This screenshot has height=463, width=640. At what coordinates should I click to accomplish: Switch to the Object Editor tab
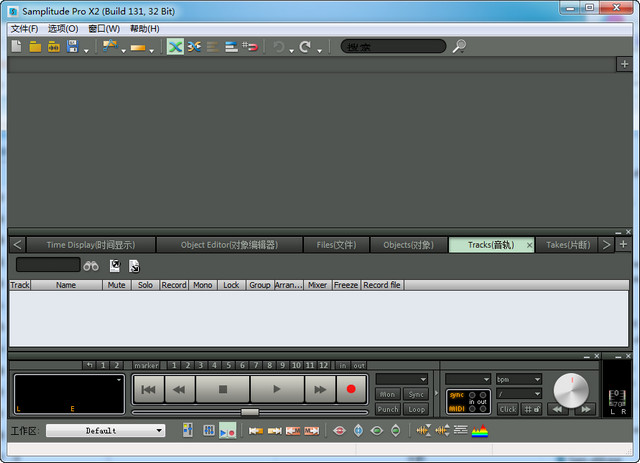229,245
